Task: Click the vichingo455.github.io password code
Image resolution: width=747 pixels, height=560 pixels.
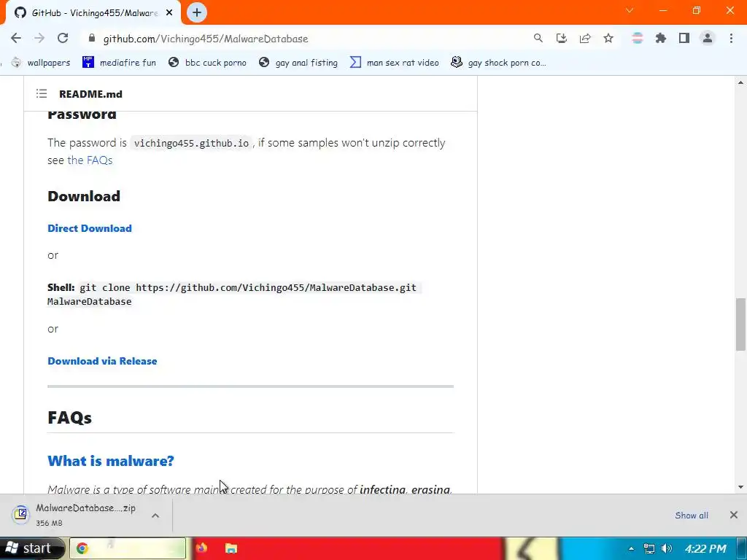Action: click(192, 143)
